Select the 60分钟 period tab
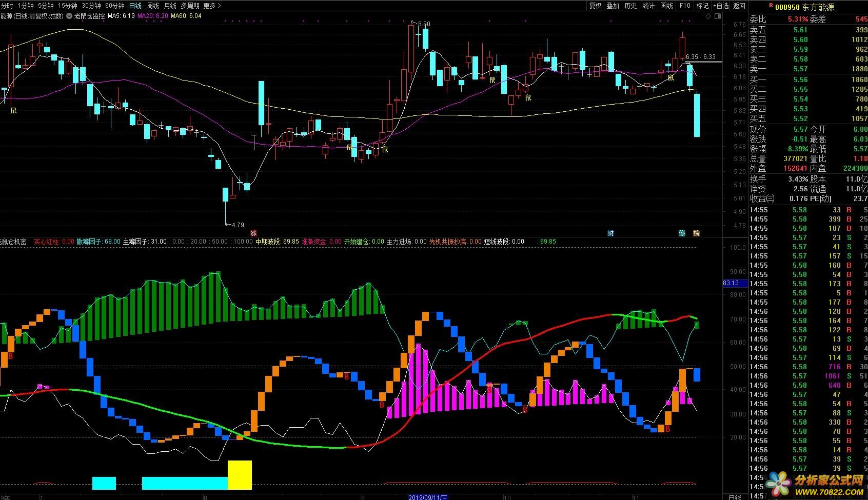 (x=114, y=6)
